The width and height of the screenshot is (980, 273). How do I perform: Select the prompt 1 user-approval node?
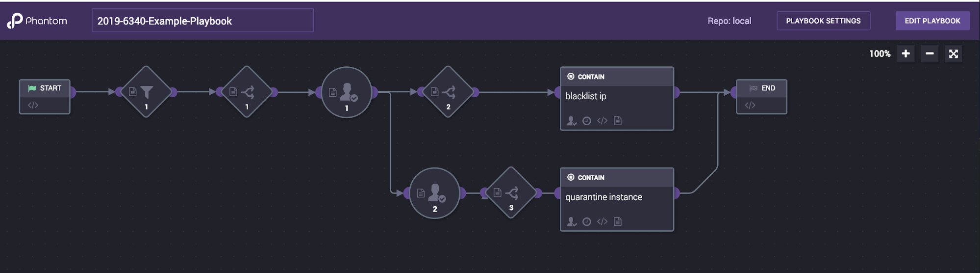[x=347, y=92]
